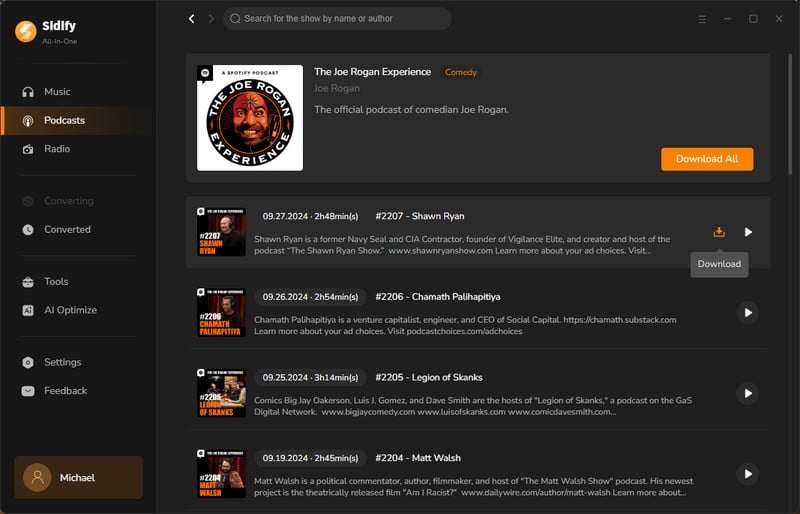
Task: Click the #2204 Matt Walsh thumbnail
Action: [221, 474]
